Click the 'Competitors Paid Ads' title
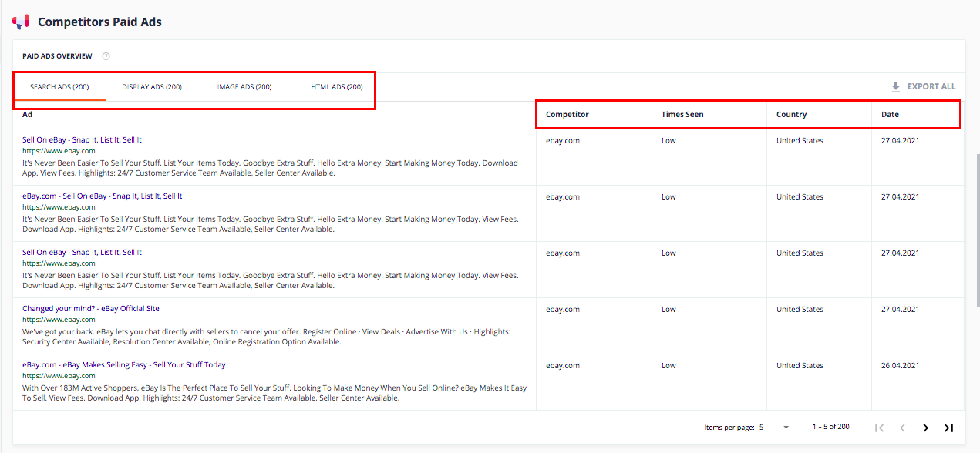The image size is (980, 453). [x=99, y=22]
